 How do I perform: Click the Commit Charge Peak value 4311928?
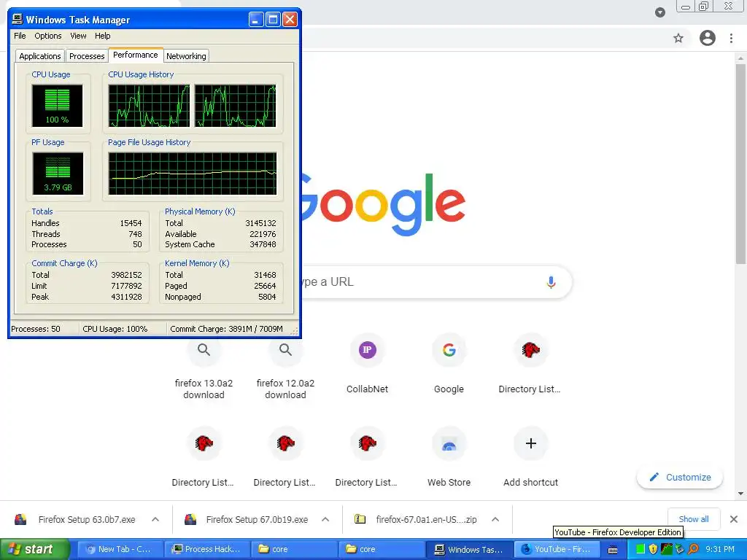(126, 297)
